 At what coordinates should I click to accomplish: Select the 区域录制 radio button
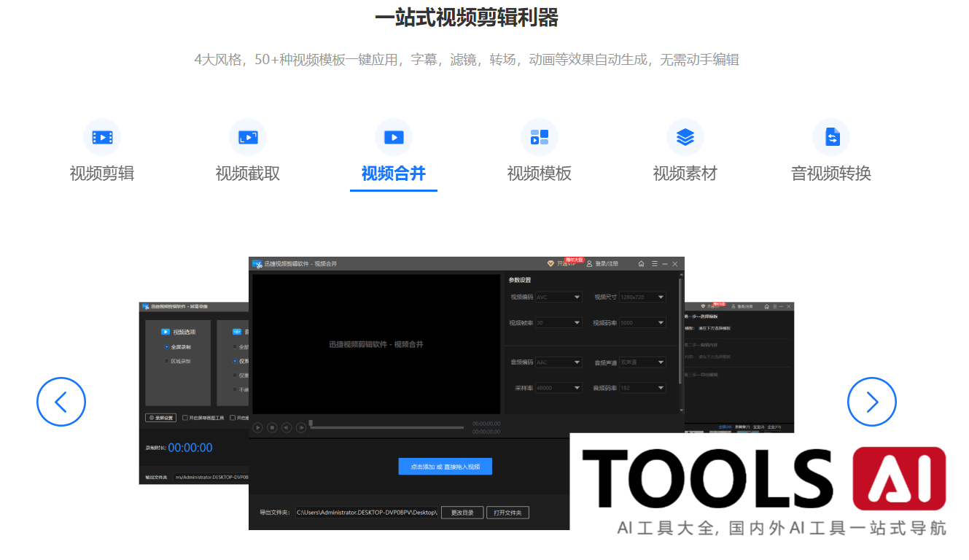point(167,361)
